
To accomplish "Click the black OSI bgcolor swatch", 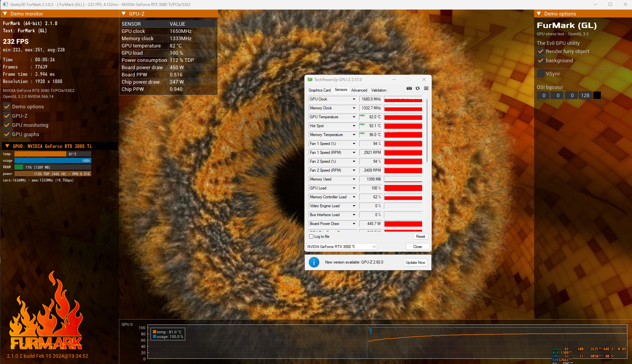I will click(x=597, y=96).
